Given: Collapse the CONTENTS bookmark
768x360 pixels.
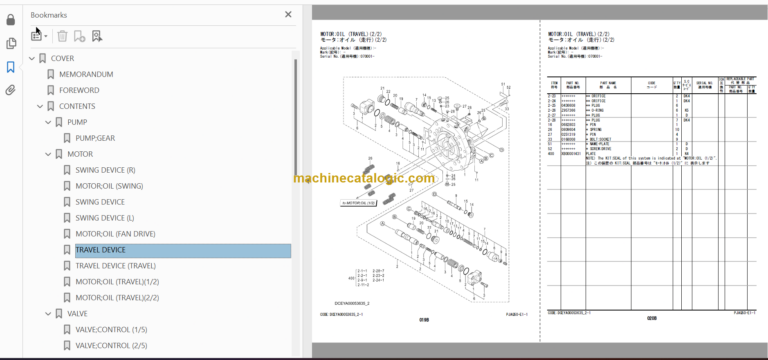Looking at the screenshot, I should (40, 106).
